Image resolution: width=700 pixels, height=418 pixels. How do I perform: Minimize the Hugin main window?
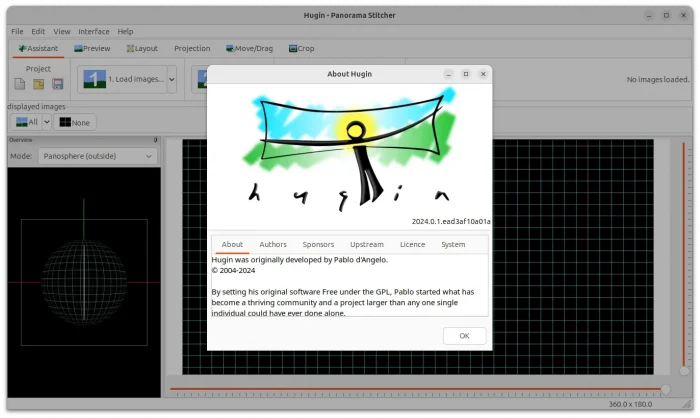(649, 15)
